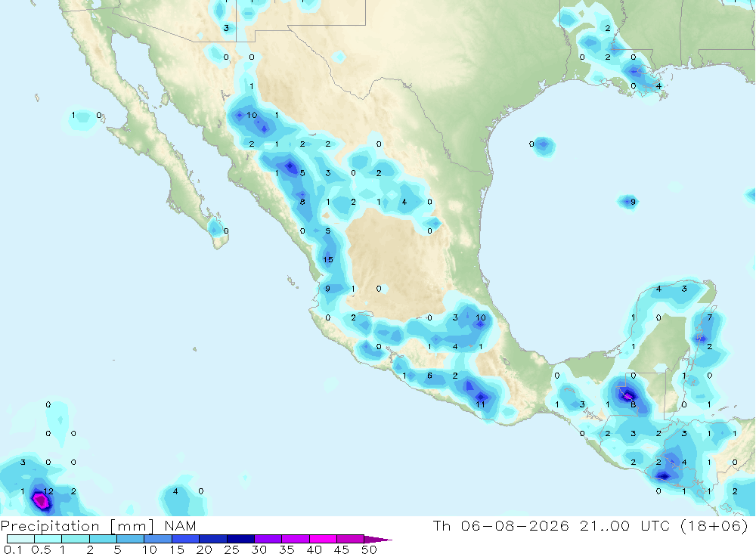Viewport: 756px width, 554px height.
Task: Click the isolated blue rain cell beside '9' in Gulf
Action: click(x=627, y=201)
